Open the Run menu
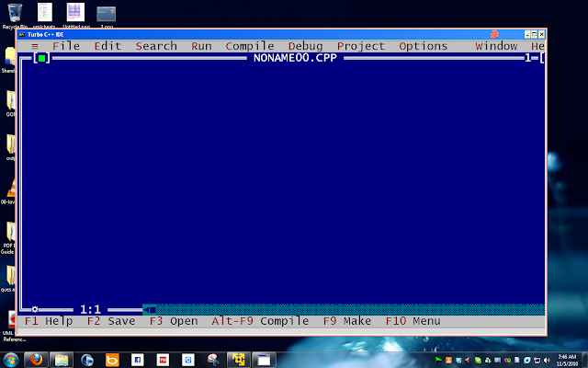Viewport: 588px width, 368px height. (201, 46)
